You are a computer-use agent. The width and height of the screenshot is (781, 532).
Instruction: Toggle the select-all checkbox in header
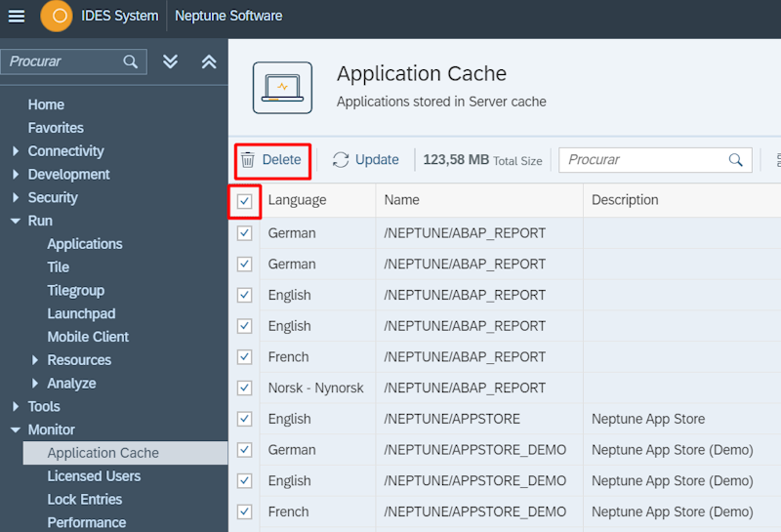tap(245, 201)
